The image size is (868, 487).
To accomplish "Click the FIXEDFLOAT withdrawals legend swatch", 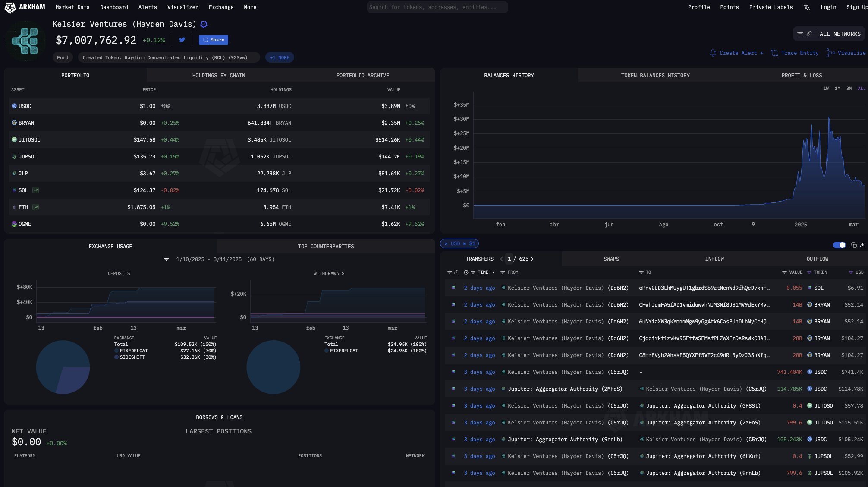I will 327,351.
